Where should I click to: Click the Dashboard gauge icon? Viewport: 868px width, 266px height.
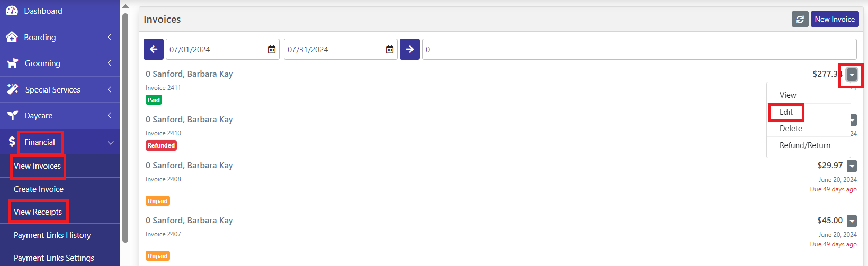pos(12,11)
